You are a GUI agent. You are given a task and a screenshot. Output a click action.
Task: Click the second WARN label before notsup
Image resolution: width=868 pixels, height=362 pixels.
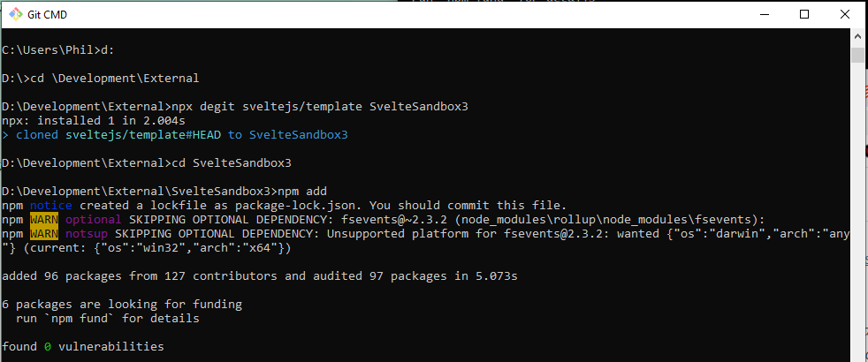pyautogui.click(x=44, y=233)
